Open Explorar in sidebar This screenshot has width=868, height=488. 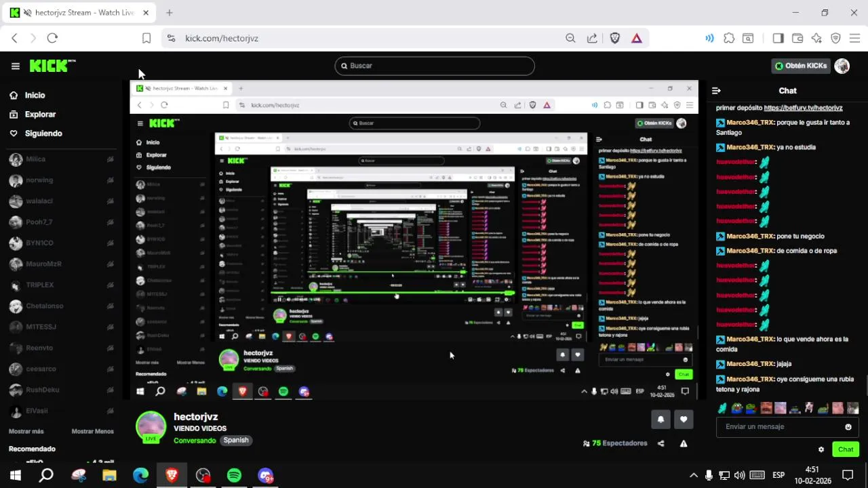33,115
